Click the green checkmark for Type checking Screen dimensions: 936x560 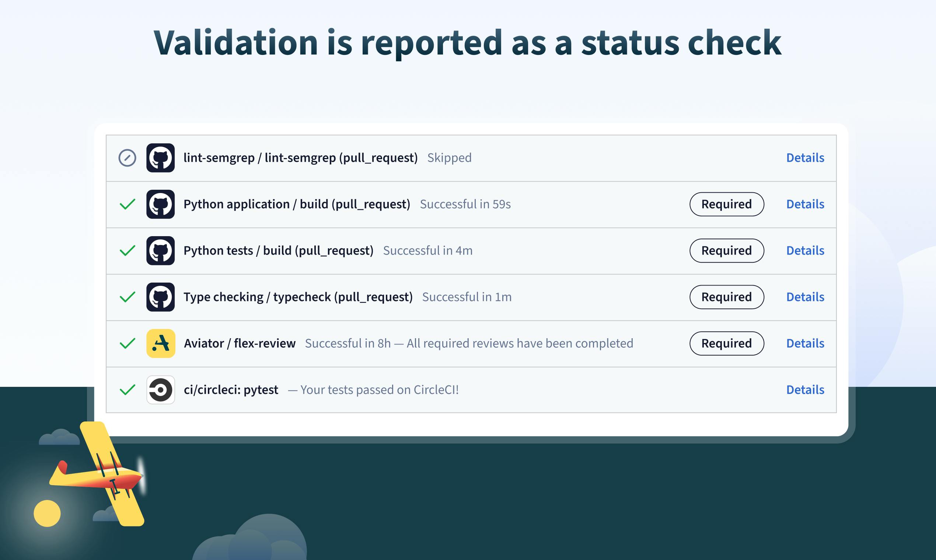(x=127, y=297)
